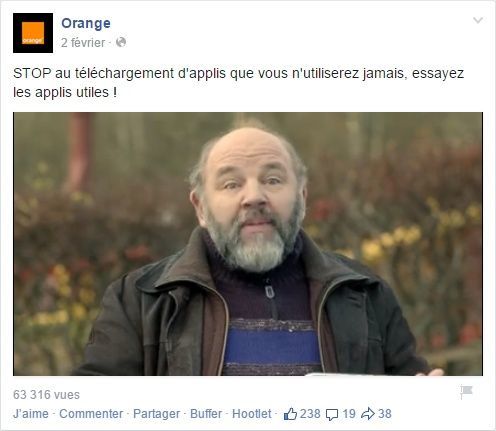
Task: Open the Orange page profile picture
Action: pyautogui.click(x=33, y=33)
